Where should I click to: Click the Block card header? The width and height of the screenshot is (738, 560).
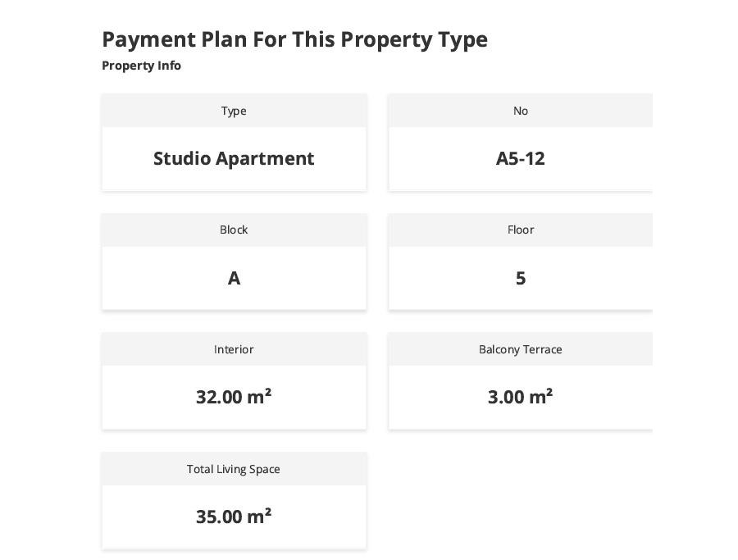click(x=234, y=230)
